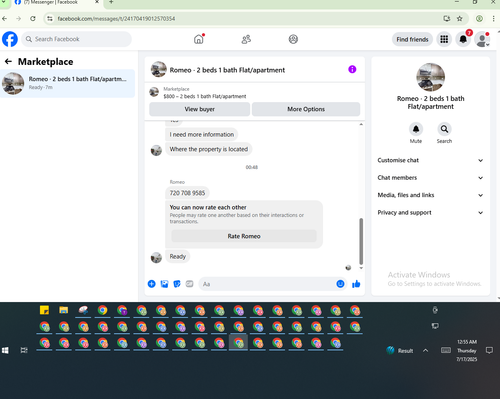Go back using the Marketplace arrow
The image size is (500, 399).
pos(8,61)
